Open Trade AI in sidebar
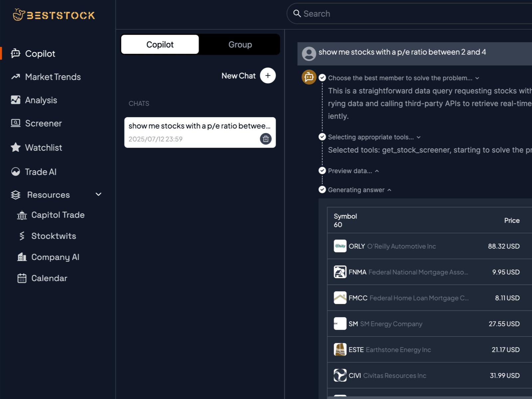This screenshot has height=399, width=532. [x=41, y=172]
